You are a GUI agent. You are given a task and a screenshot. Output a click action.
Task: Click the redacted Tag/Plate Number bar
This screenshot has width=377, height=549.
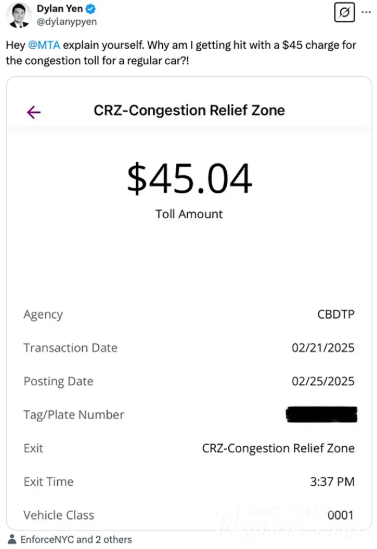(322, 414)
